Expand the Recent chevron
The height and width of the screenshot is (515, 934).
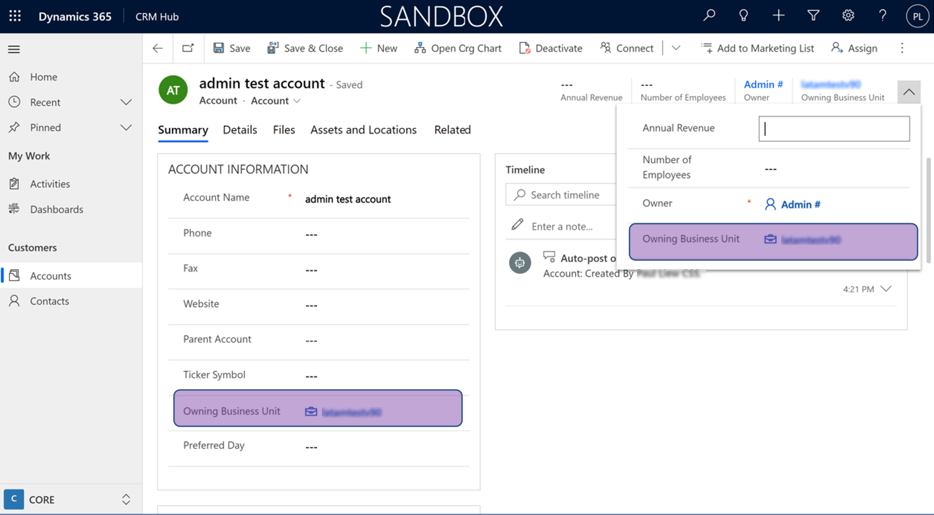click(x=126, y=102)
